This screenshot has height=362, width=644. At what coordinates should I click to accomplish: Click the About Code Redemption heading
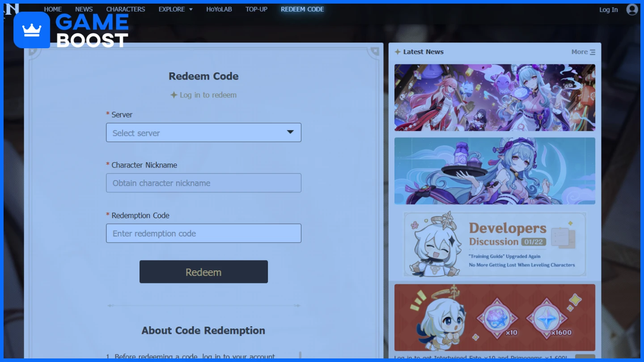pos(203,330)
